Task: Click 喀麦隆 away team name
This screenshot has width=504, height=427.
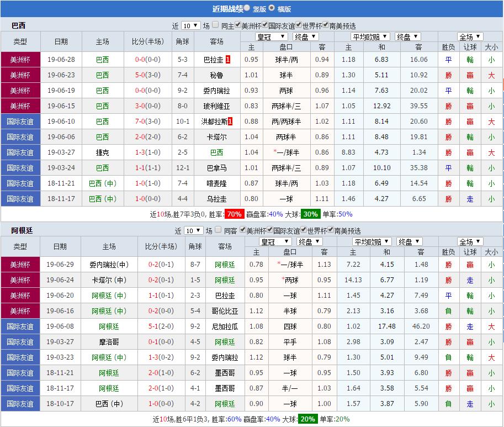Action: pos(216,183)
